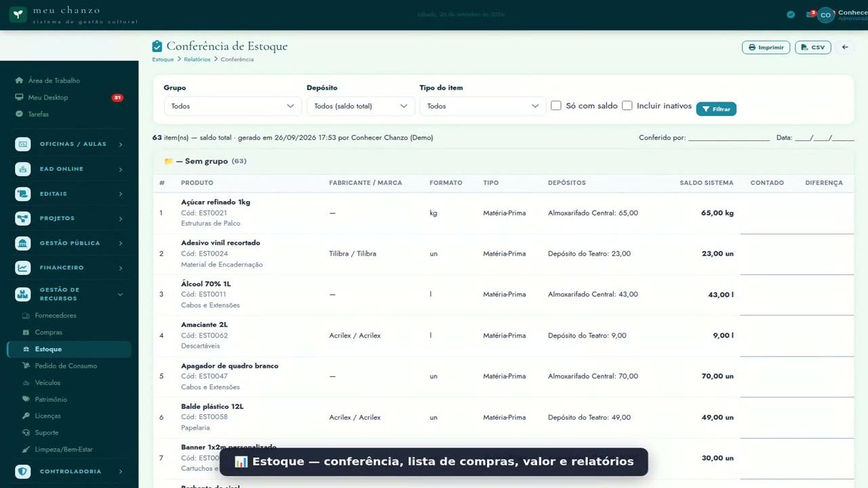Click the Veículos item icon
Screen dimensions: 868x488
pyautogui.click(x=26, y=383)
